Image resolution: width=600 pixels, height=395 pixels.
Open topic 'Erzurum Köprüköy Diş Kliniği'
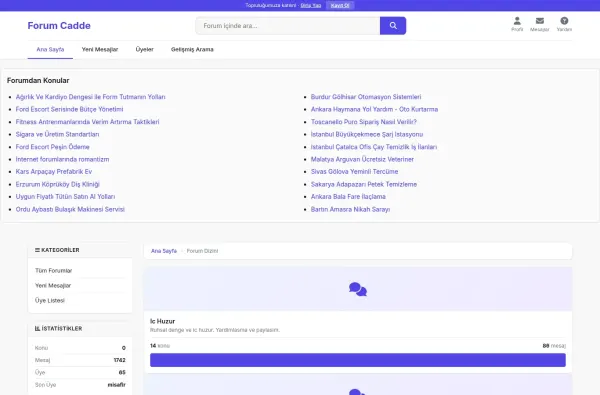click(x=57, y=184)
